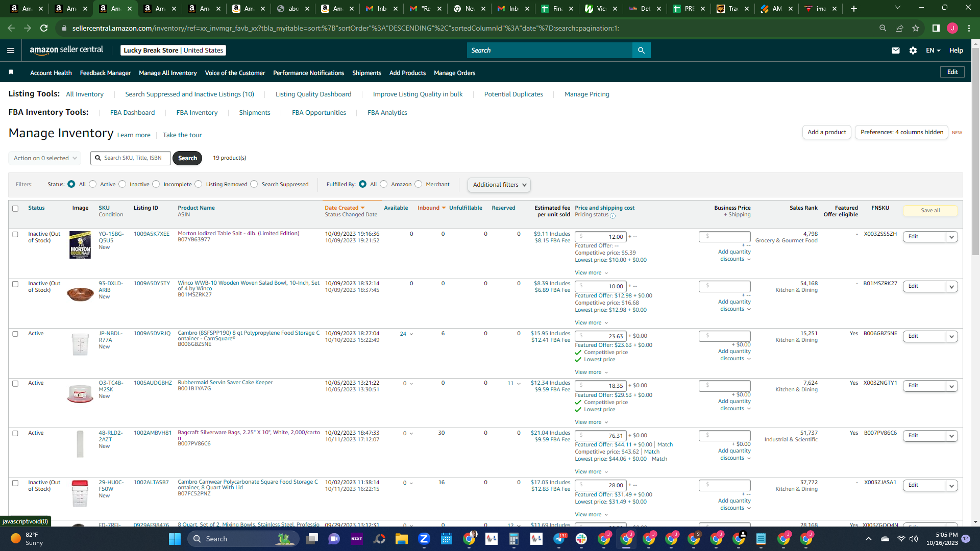Viewport: 980px width, 551px height.
Task: Open Zoom from the taskbar
Action: 424,539
